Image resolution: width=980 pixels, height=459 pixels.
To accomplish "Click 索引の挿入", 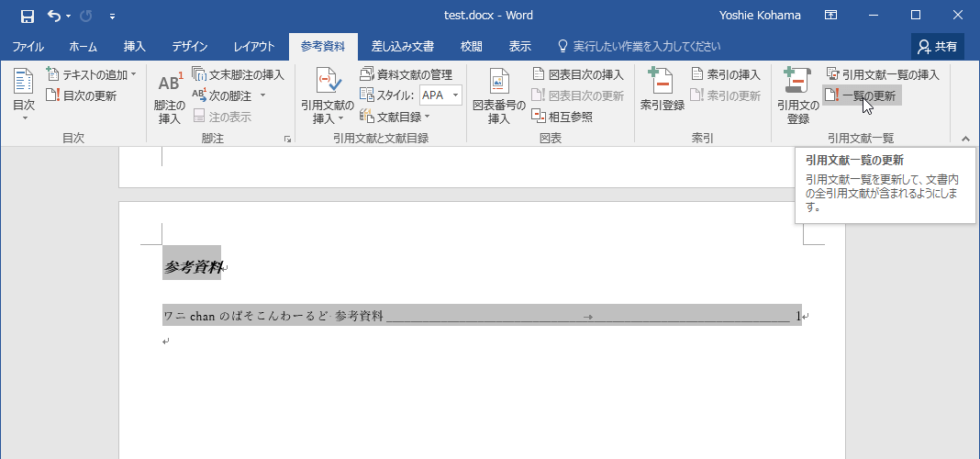I will pos(726,75).
